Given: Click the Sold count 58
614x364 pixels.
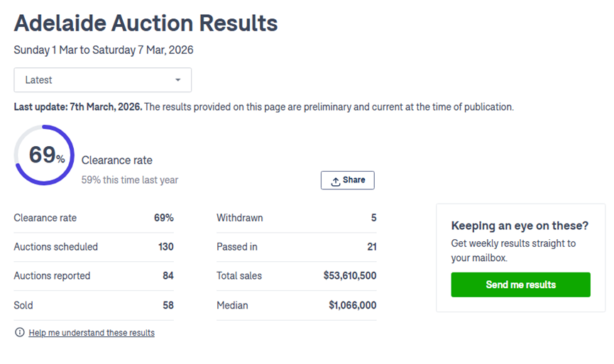Looking at the screenshot, I should point(167,305).
